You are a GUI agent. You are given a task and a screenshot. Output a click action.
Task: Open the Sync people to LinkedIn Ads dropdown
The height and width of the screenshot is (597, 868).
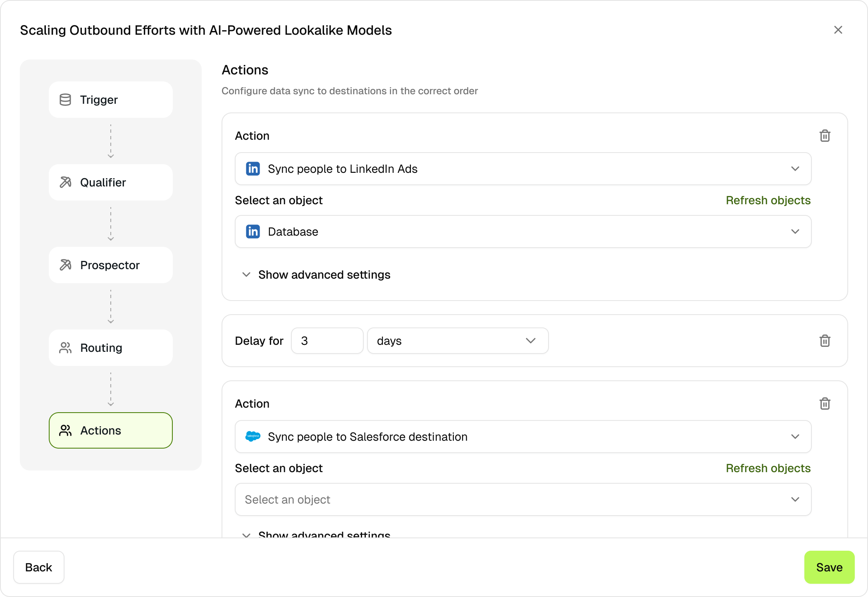[522, 169]
